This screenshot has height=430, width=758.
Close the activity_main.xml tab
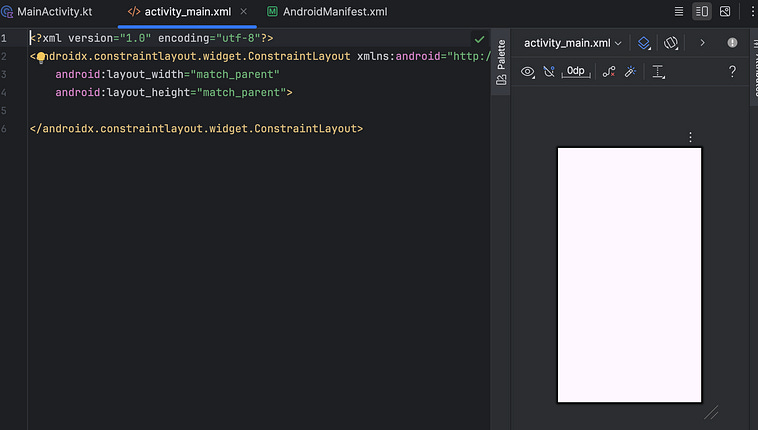pyautogui.click(x=244, y=11)
